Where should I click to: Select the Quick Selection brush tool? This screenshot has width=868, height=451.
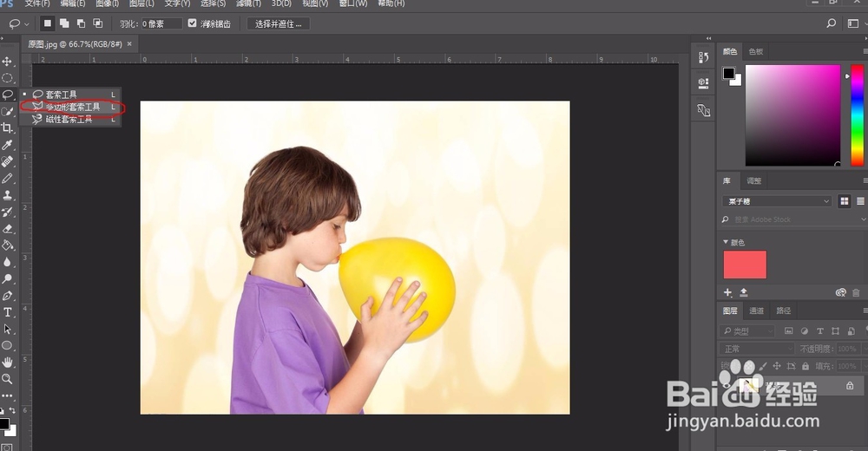pyautogui.click(x=7, y=111)
